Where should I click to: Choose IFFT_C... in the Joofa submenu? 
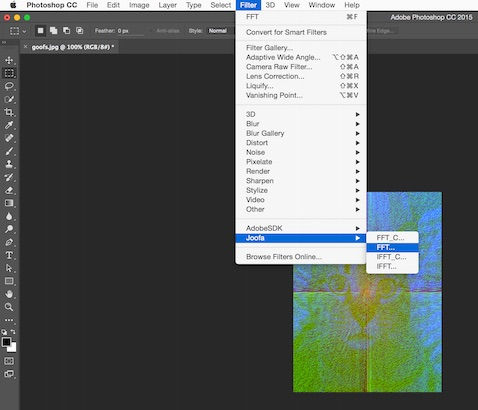coord(392,257)
